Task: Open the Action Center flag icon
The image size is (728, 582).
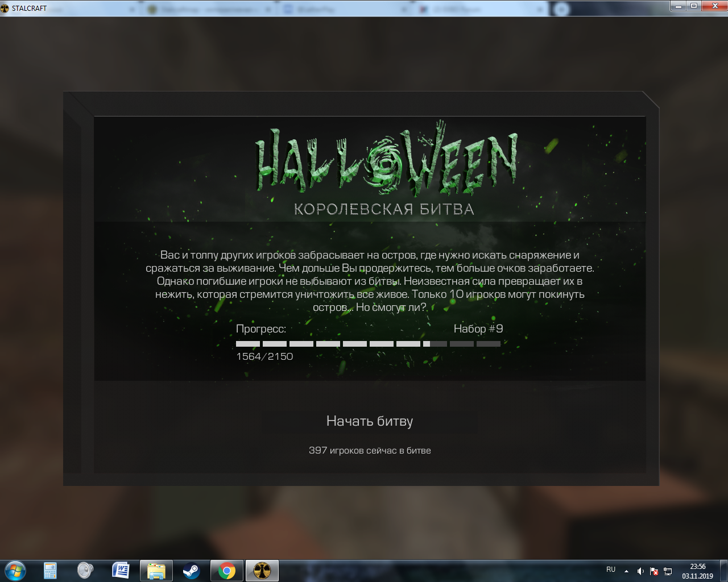Action: 655,571
